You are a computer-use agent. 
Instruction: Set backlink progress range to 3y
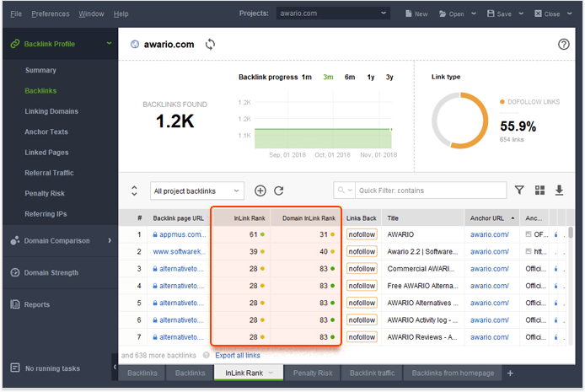tap(389, 77)
